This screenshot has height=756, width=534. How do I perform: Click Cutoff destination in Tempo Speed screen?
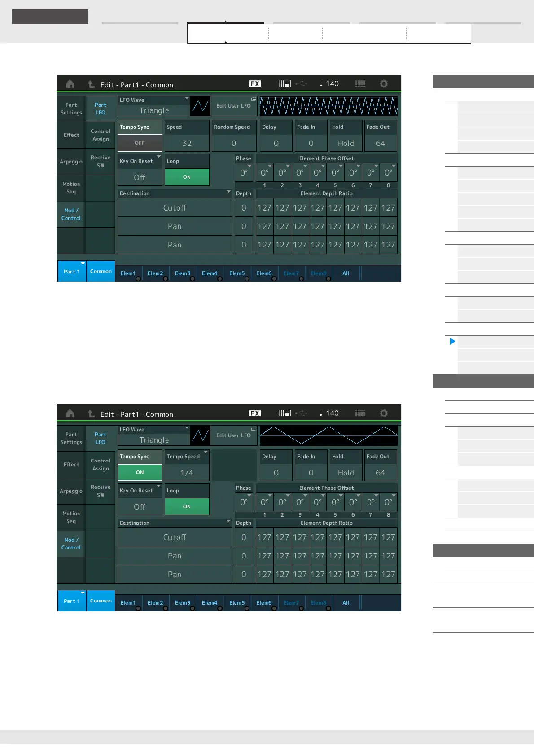coord(175,537)
